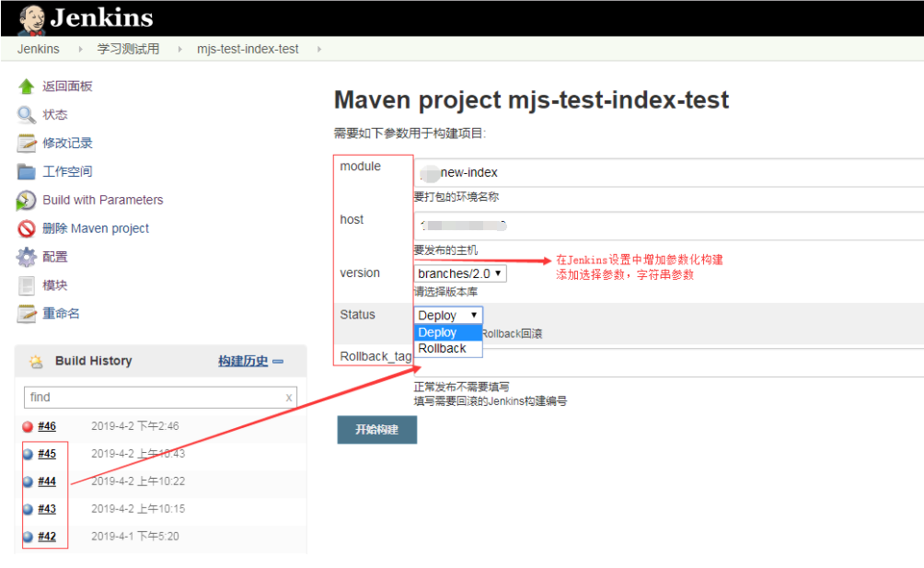
Task: Open the 模块 link
Action: [x=55, y=285]
